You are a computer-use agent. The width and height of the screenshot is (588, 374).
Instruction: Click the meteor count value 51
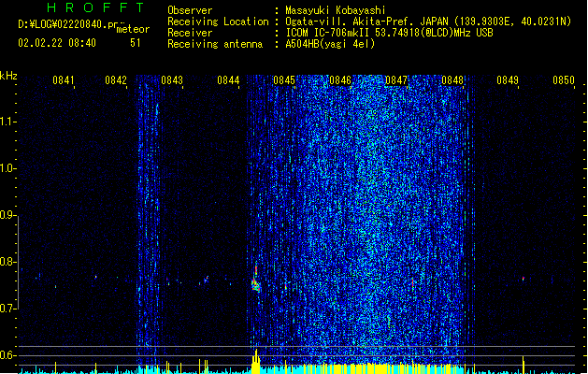136,43
